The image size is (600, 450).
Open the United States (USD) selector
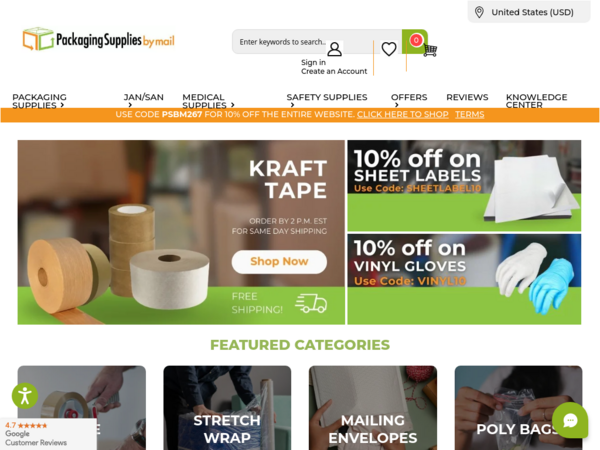(529, 12)
